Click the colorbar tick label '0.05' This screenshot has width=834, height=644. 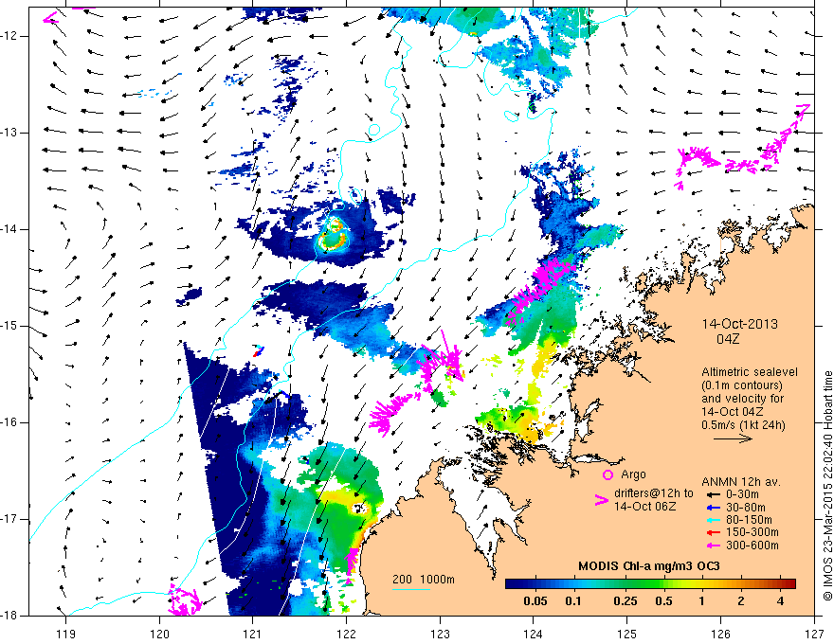(x=535, y=601)
